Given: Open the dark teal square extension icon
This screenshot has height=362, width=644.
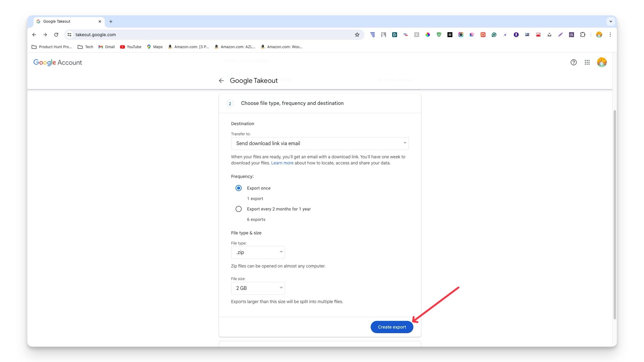Looking at the screenshot, I should tap(395, 35).
